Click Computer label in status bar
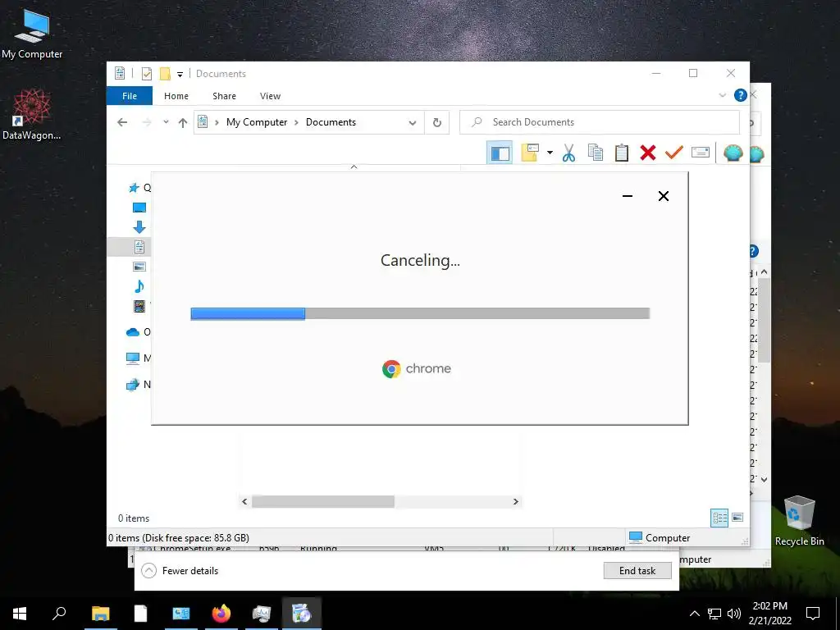This screenshot has width=840, height=630. coord(668,538)
